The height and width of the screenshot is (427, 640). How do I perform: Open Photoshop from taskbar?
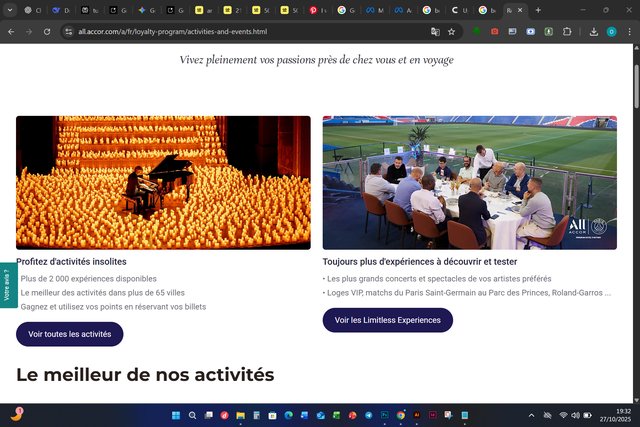pyautogui.click(x=384, y=415)
